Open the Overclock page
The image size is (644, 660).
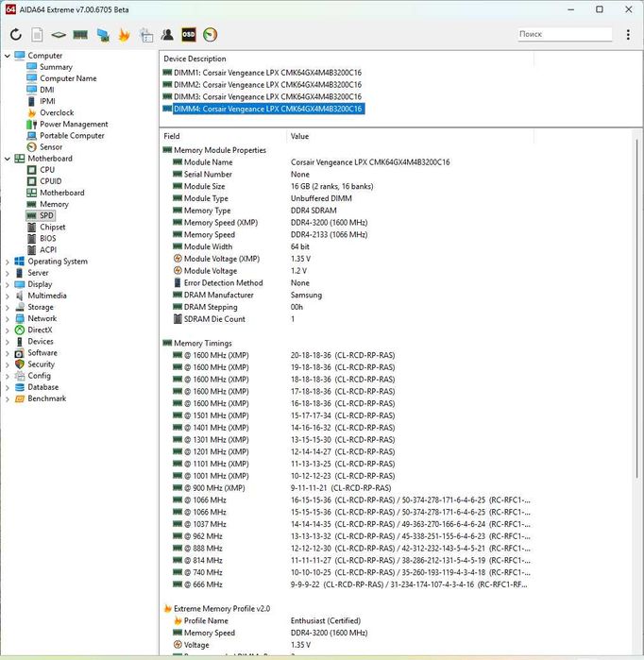coord(57,112)
